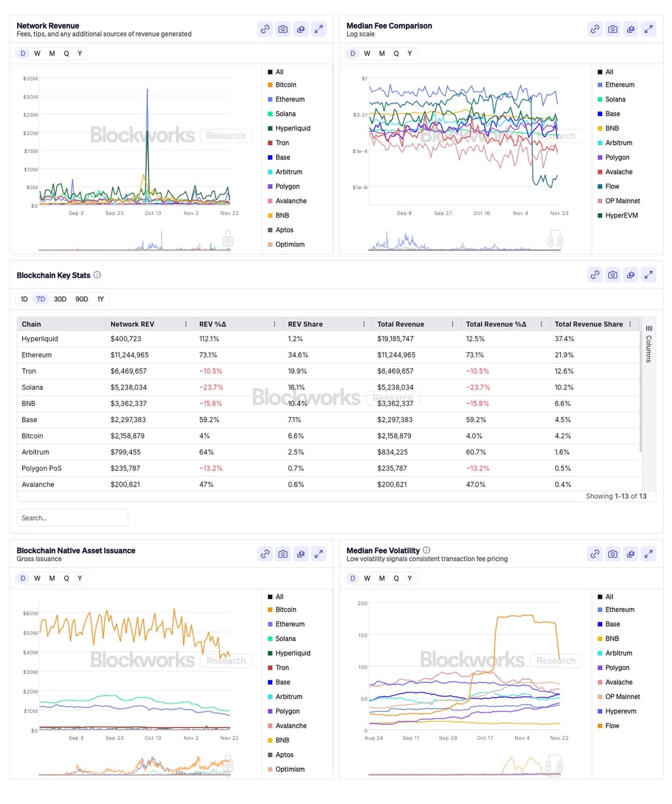Switch Network Revenue chart to weekly view
The image size is (672, 804).
click(x=37, y=53)
